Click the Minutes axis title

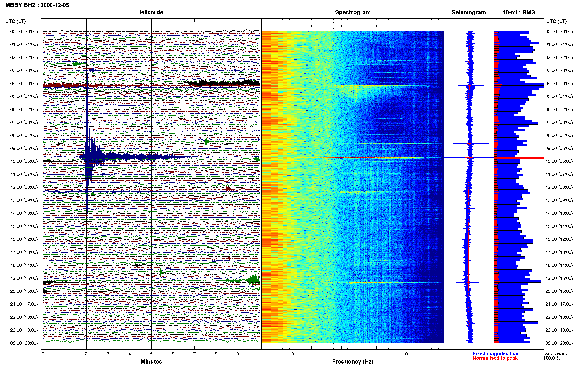click(x=151, y=362)
